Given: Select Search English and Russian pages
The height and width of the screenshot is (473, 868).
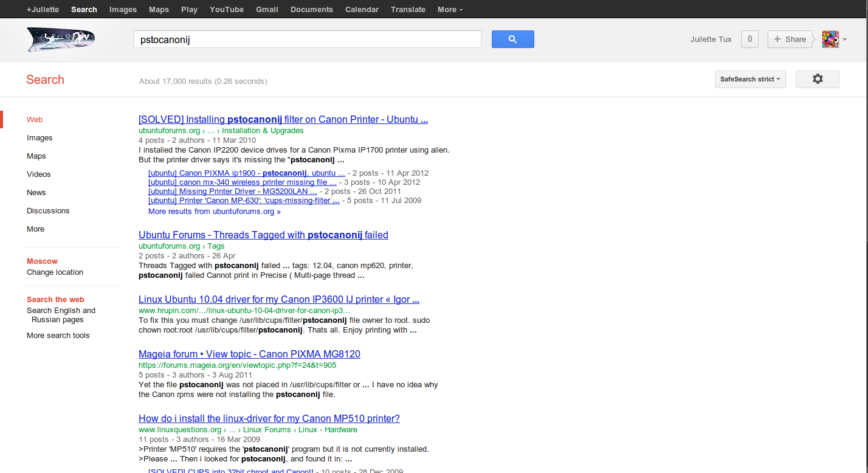Looking at the screenshot, I should click(x=61, y=315).
